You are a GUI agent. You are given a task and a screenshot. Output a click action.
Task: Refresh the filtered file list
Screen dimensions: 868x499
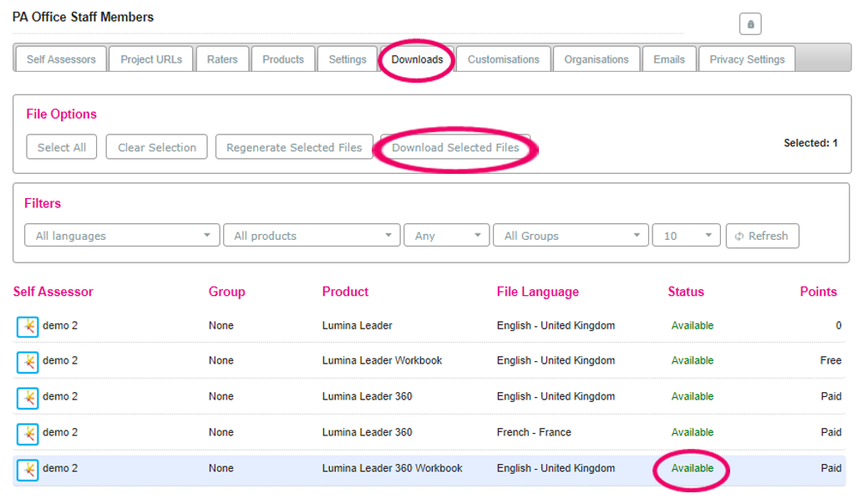click(x=762, y=236)
